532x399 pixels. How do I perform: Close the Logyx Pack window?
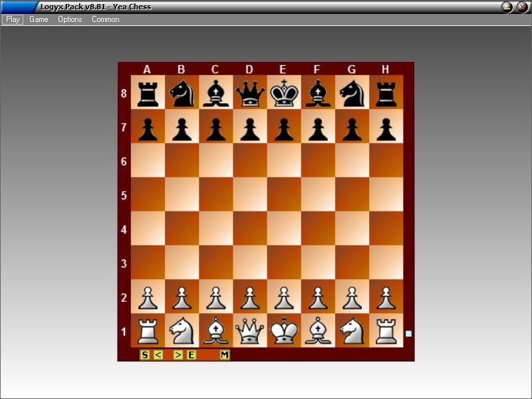click(523, 7)
